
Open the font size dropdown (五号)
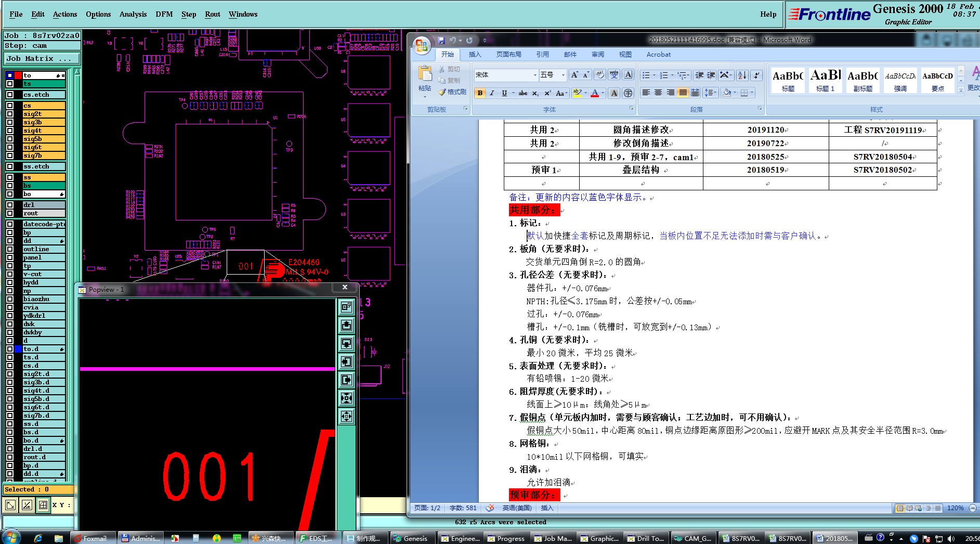coord(563,75)
